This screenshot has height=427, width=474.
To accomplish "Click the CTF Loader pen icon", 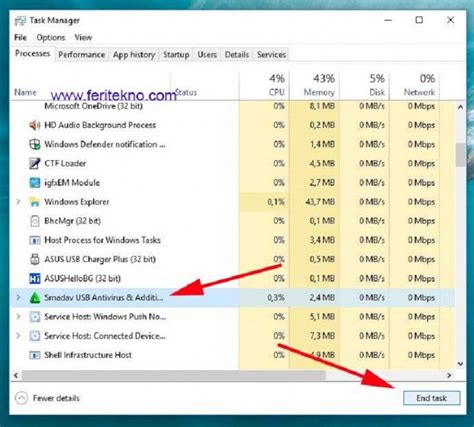I will tap(35, 164).
